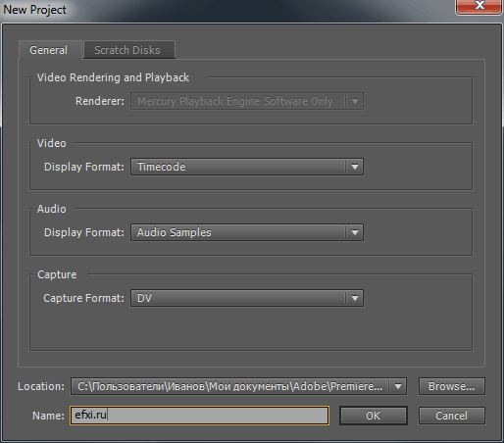Click the Browse... button
The width and height of the screenshot is (504, 443).
[452, 386]
